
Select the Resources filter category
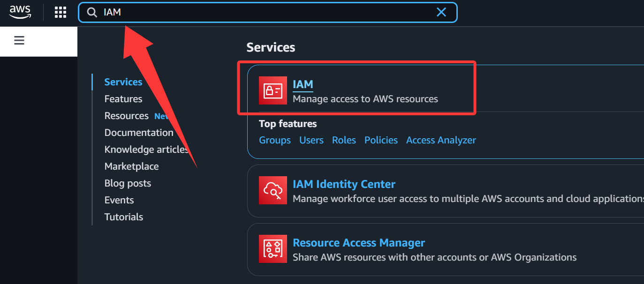(x=126, y=116)
